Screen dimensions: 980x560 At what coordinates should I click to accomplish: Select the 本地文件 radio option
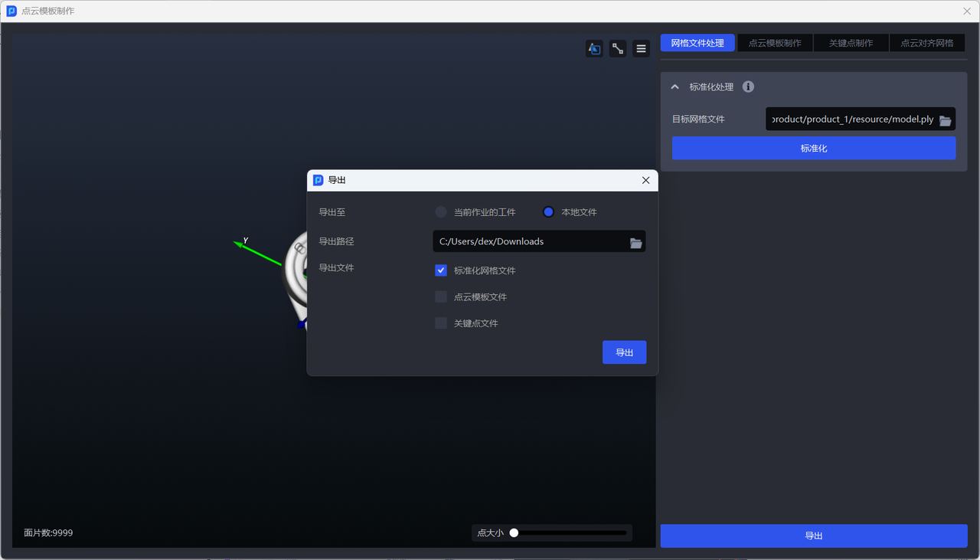point(548,212)
